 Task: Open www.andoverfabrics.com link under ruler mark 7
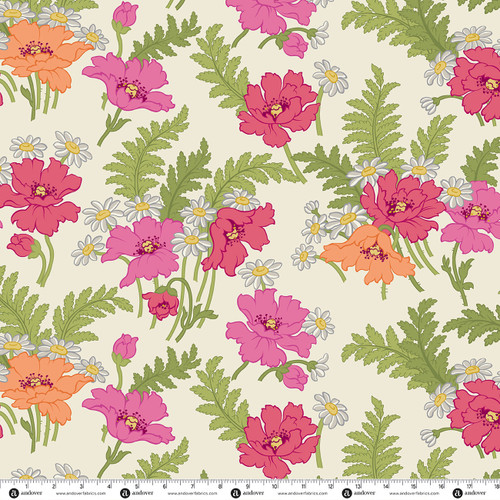coord(192,493)
